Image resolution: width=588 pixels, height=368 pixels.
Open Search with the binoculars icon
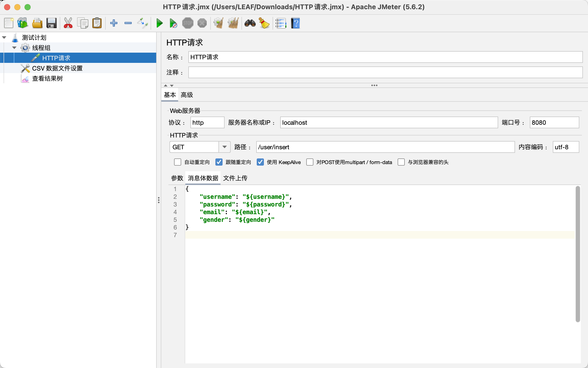tap(250, 23)
